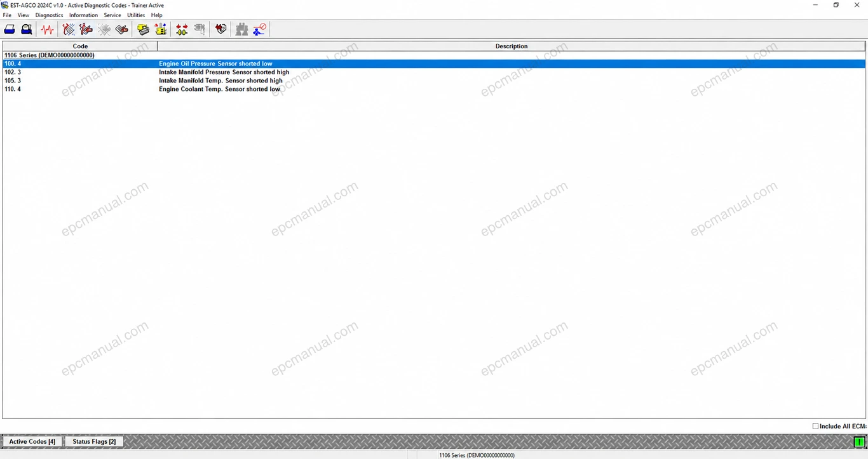Open the Information menu
This screenshot has height=459, width=868.
[84, 15]
